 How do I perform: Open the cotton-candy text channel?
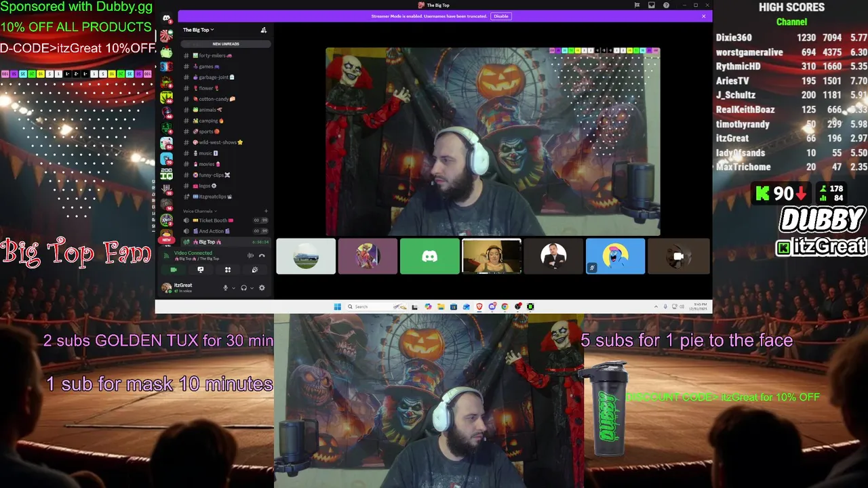(225, 99)
